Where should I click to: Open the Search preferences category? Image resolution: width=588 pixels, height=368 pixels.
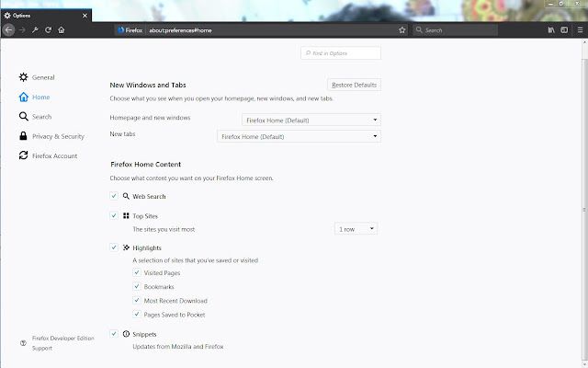(x=41, y=117)
